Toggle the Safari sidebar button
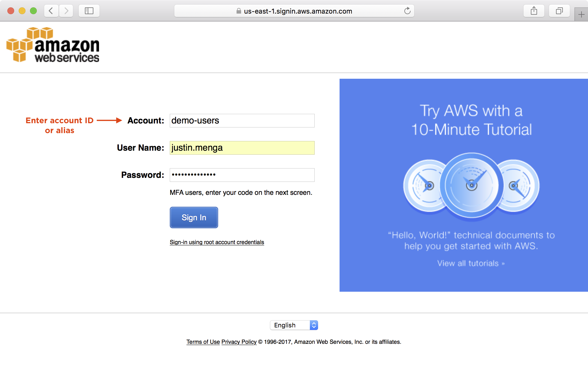The image size is (588, 388). point(89,11)
